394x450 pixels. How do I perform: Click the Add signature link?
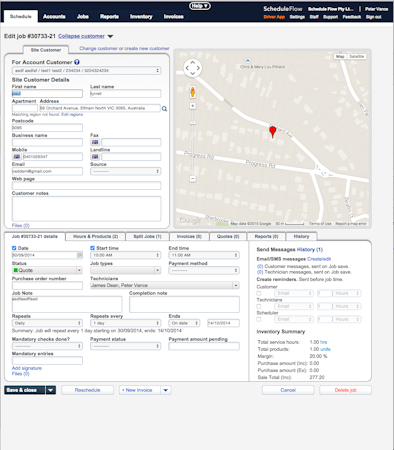tap(27, 368)
